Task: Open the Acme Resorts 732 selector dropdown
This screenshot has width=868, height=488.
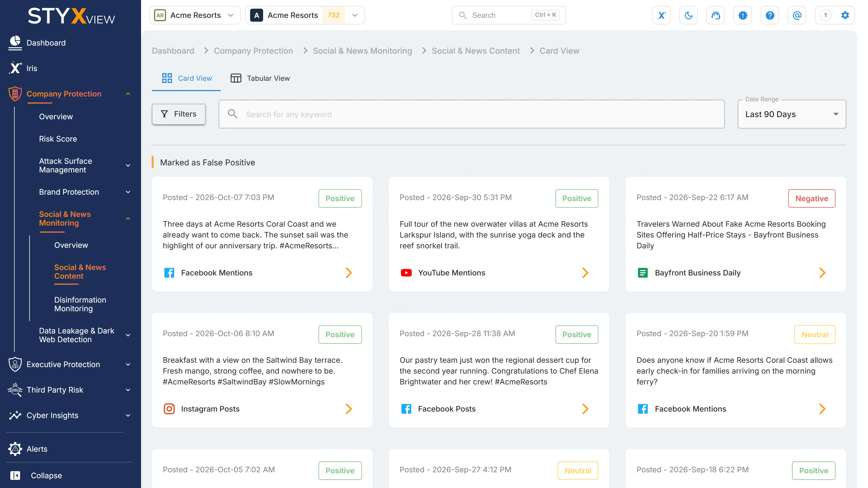Action: pyautogui.click(x=305, y=15)
